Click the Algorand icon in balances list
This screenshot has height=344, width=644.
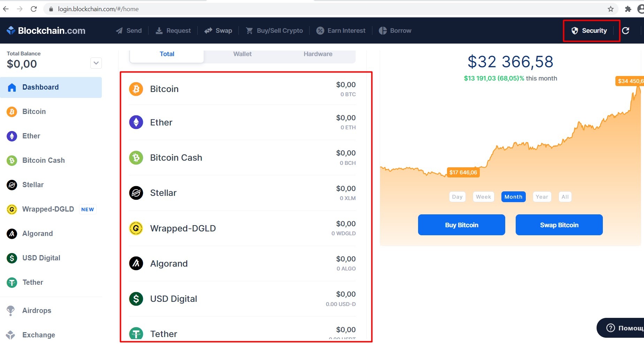click(136, 263)
